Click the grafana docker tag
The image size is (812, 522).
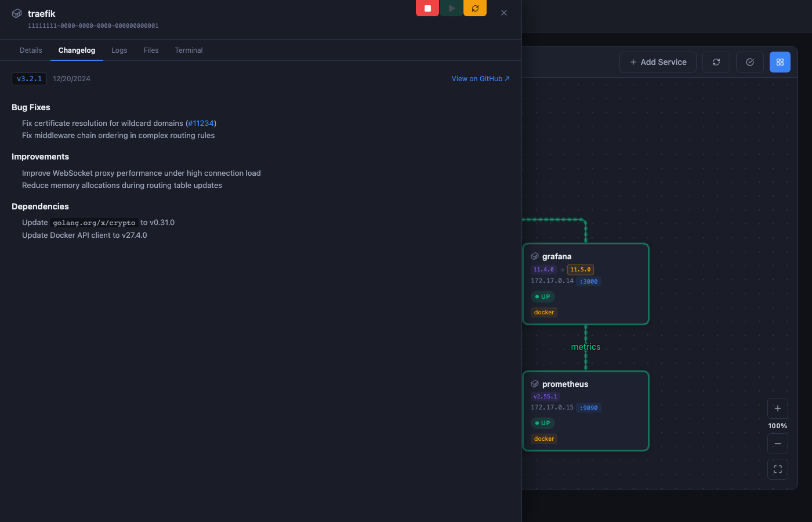point(544,312)
